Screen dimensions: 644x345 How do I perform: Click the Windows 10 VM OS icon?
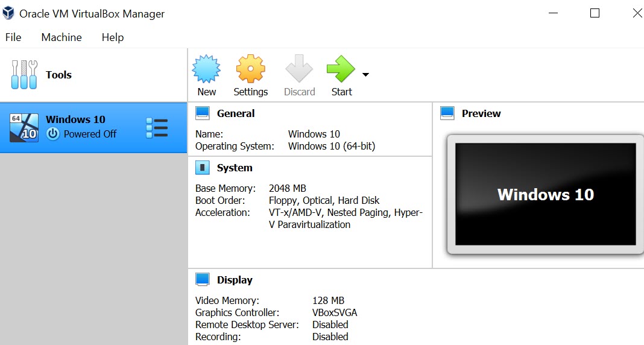tap(24, 127)
